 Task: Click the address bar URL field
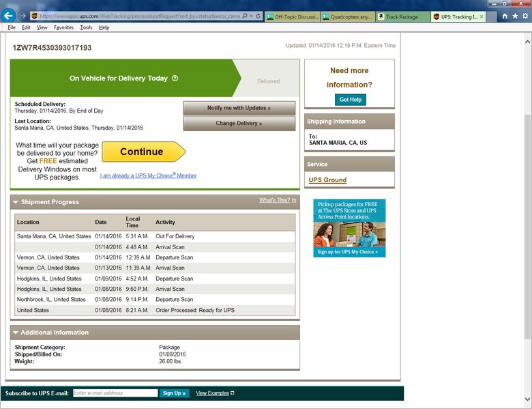(140, 16)
